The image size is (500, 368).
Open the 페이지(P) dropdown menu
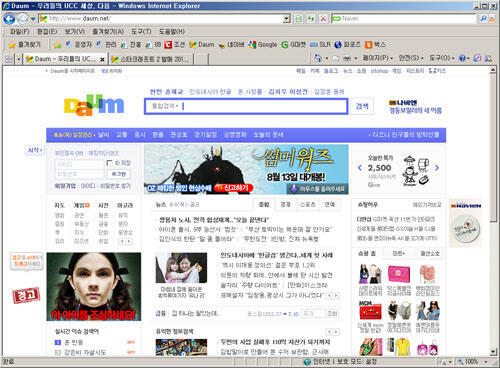(x=377, y=58)
